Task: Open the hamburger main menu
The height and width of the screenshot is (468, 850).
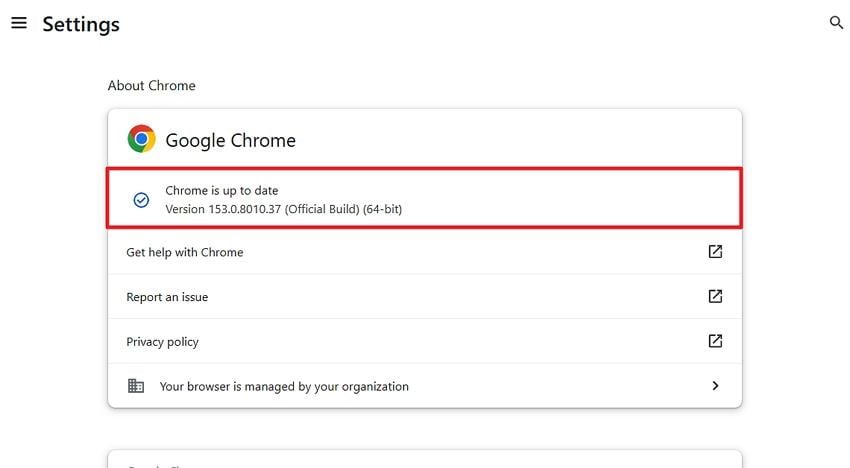Action: tap(19, 23)
